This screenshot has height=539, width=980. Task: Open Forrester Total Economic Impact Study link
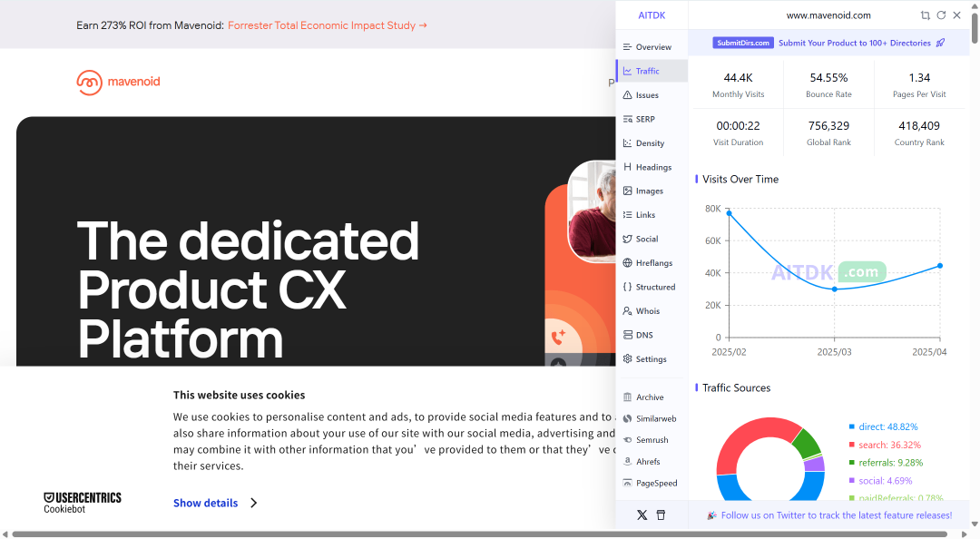328,25
